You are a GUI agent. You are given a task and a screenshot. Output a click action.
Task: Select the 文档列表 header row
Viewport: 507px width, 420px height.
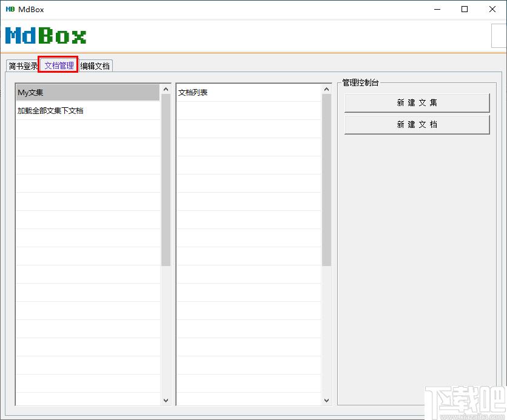click(248, 92)
